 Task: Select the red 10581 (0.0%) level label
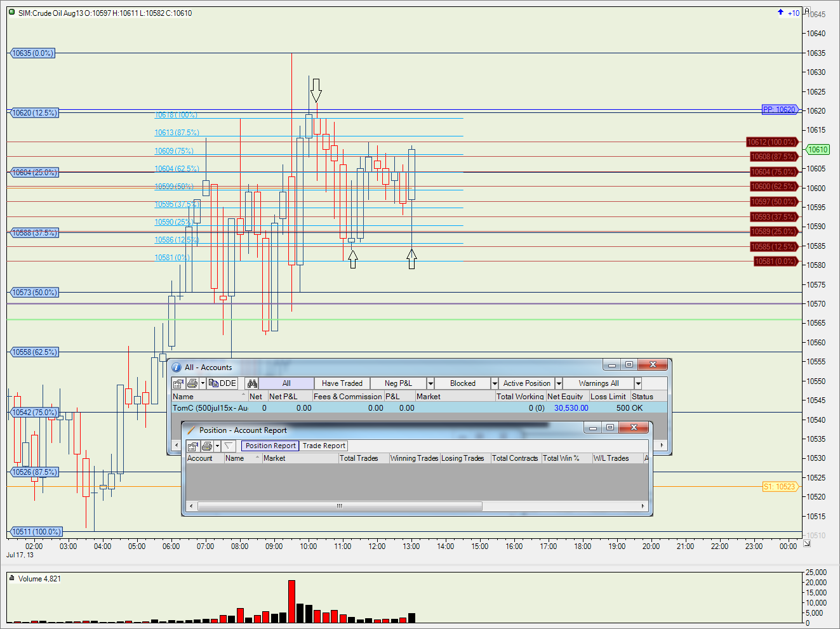(x=775, y=262)
